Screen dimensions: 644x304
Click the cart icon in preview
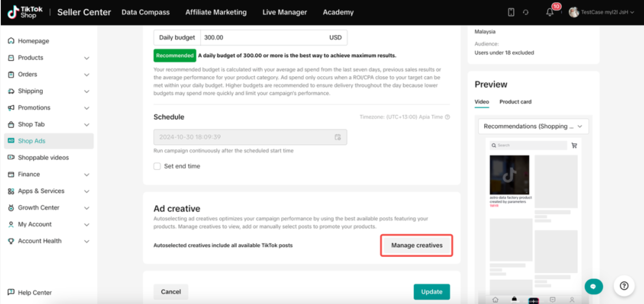[574, 145]
